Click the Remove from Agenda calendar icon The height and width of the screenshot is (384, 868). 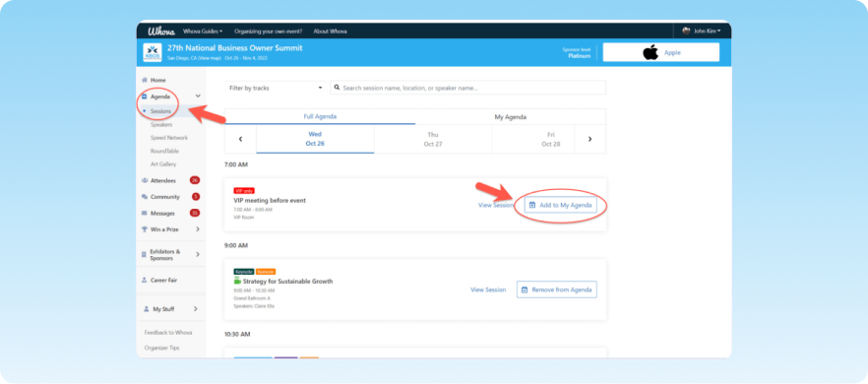click(525, 289)
